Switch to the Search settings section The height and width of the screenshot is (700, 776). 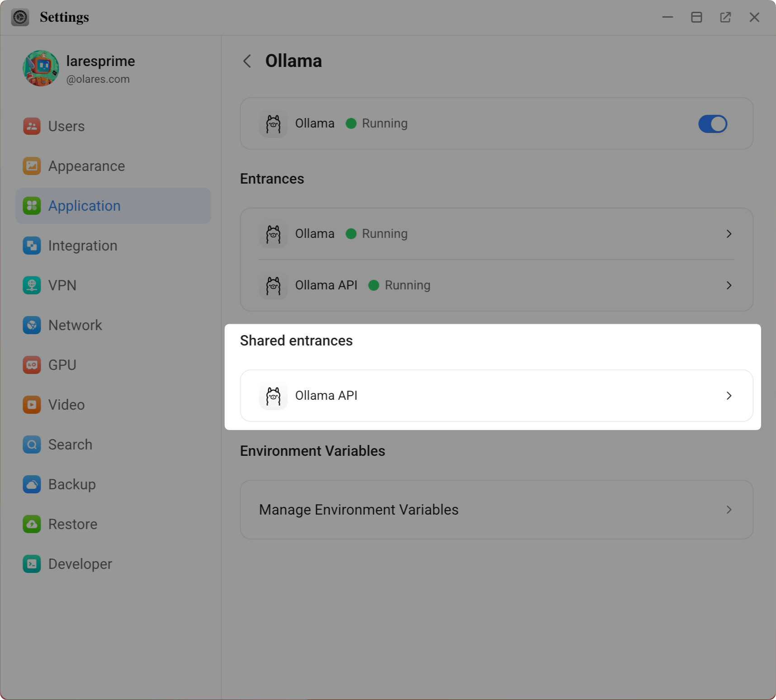pyautogui.click(x=70, y=445)
